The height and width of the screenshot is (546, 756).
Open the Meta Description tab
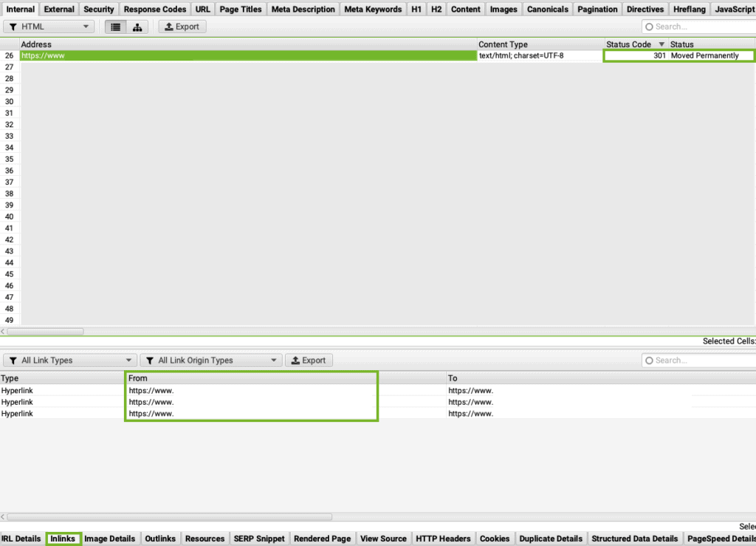pyautogui.click(x=303, y=9)
